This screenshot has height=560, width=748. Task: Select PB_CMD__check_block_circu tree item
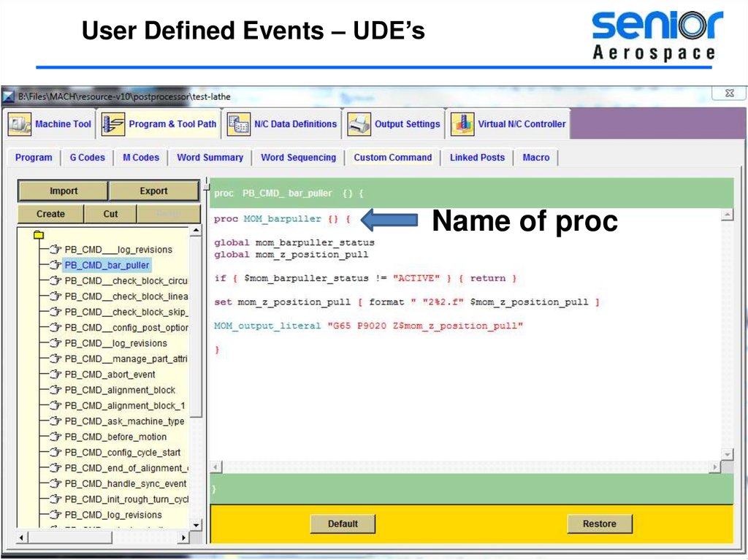(126, 280)
